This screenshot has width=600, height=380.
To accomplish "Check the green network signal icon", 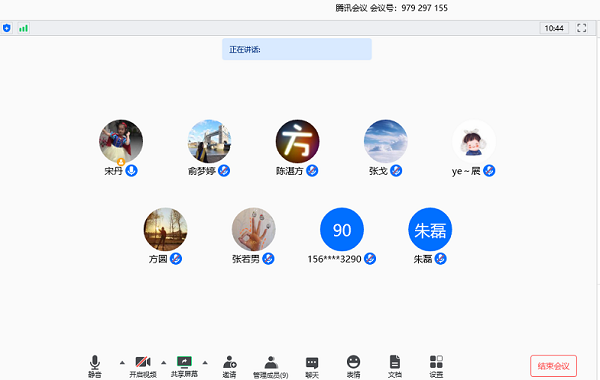I will tap(23, 28).
